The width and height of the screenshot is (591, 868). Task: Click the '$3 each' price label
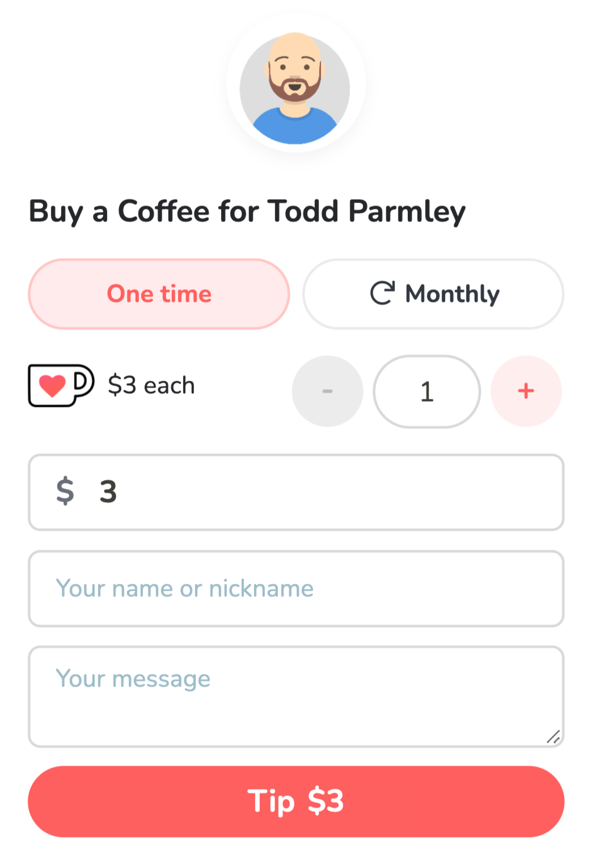tap(151, 386)
